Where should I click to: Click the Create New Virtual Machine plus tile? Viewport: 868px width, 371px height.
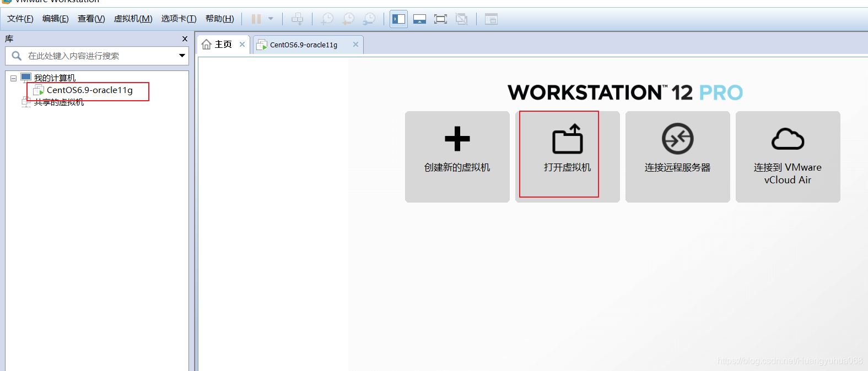click(457, 157)
